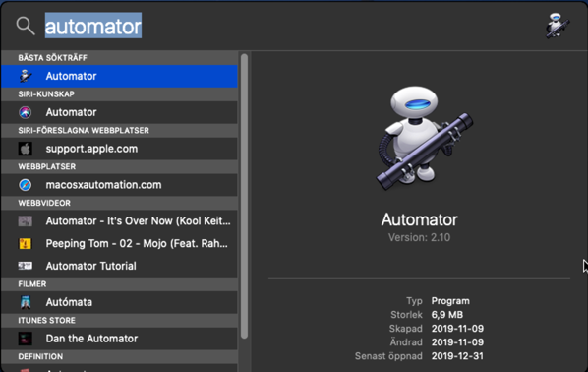Select Peeping Tom - 02 - Mojo result
Viewport: 588px width, 372px height.
pyautogui.click(x=119, y=244)
